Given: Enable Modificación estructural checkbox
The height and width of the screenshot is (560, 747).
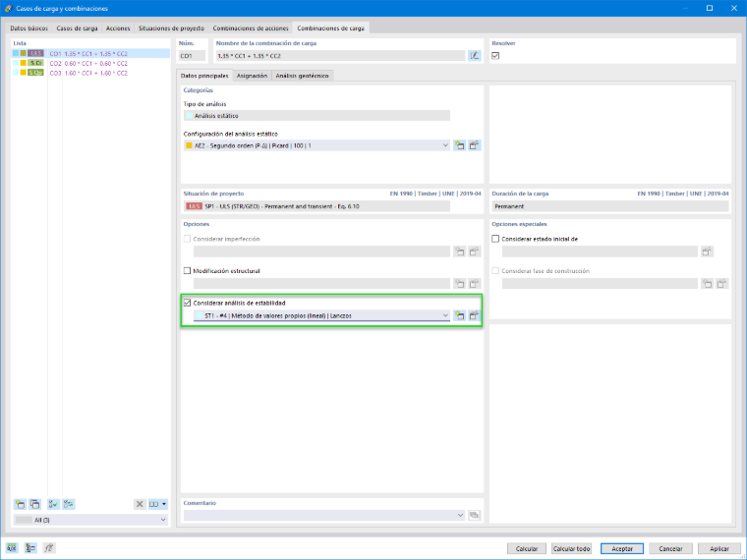Looking at the screenshot, I should [x=187, y=270].
